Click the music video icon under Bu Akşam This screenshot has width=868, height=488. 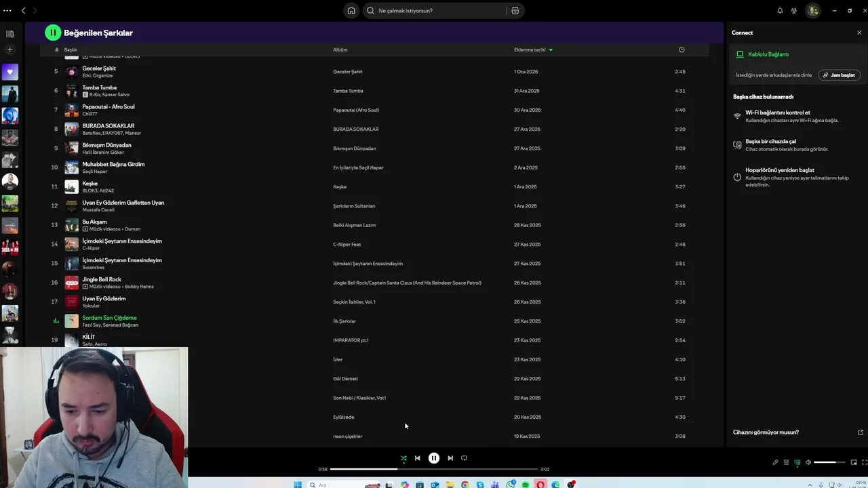(x=85, y=229)
